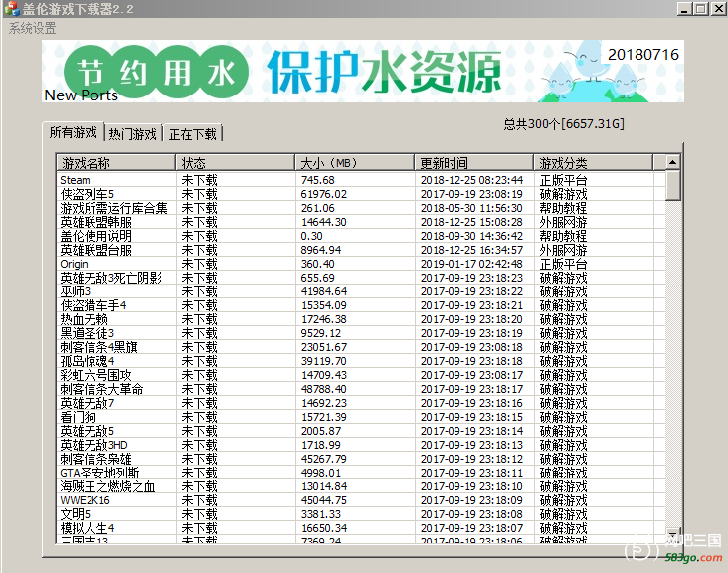Open the 系统设置 menu
Image resolution: width=728 pixels, height=573 pixels.
click(x=33, y=28)
